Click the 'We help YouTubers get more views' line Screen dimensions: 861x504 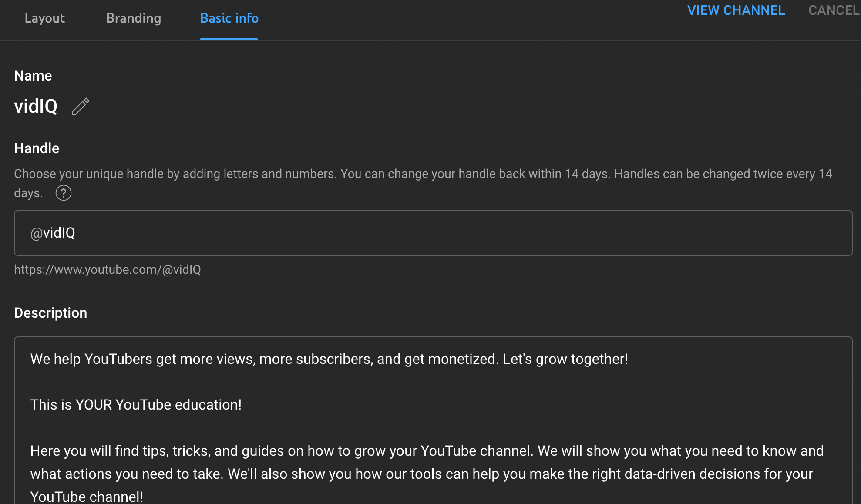pos(329,359)
